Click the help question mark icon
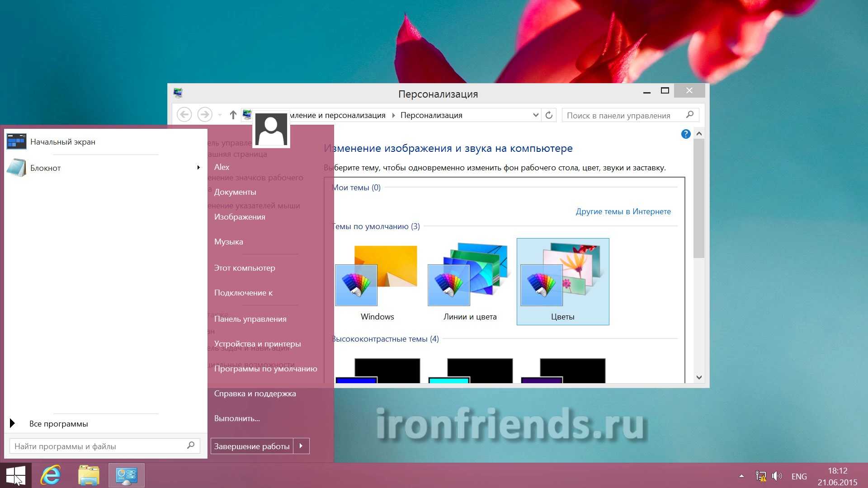Viewport: 868px width, 488px height. click(x=685, y=134)
